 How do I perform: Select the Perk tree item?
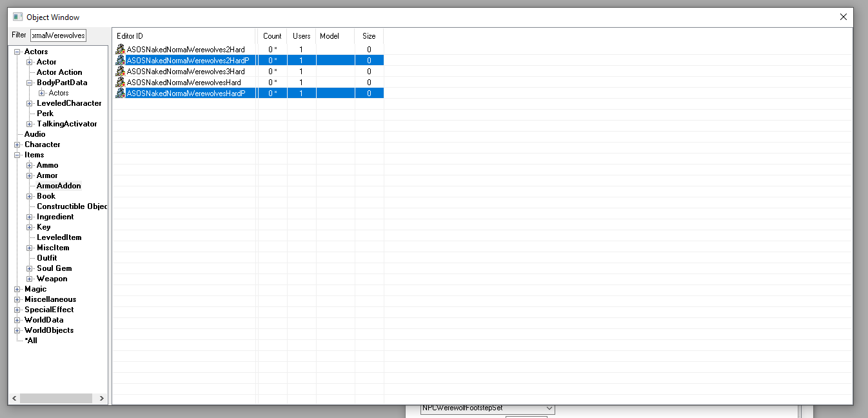pyautogui.click(x=45, y=114)
